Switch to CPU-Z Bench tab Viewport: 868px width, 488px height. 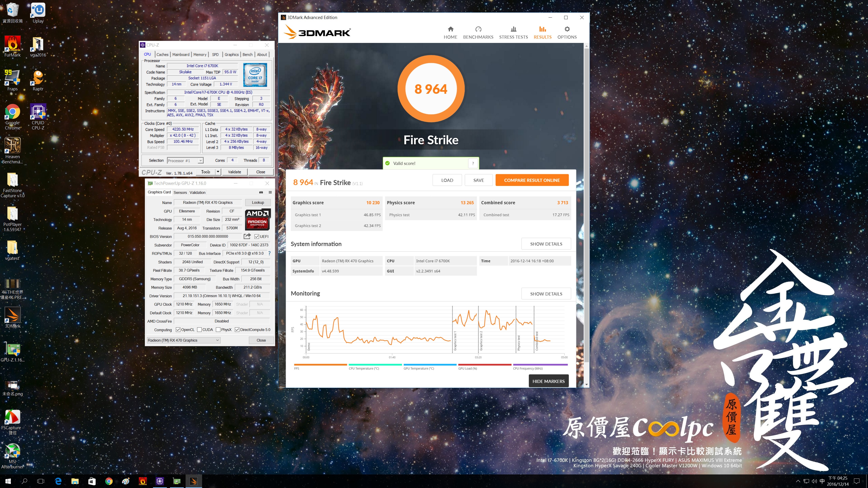(247, 54)
